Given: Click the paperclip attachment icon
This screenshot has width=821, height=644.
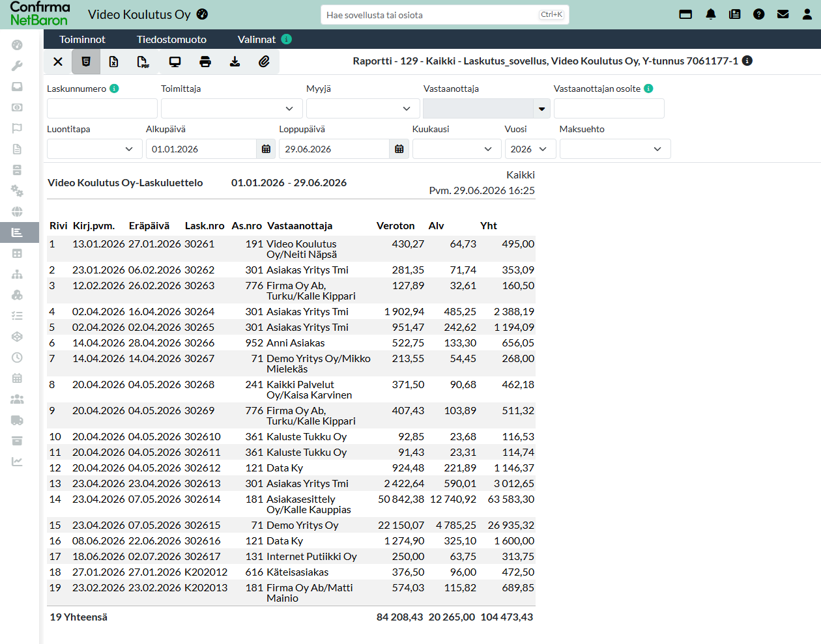Looking at the screenshot, I should (264, 62).
